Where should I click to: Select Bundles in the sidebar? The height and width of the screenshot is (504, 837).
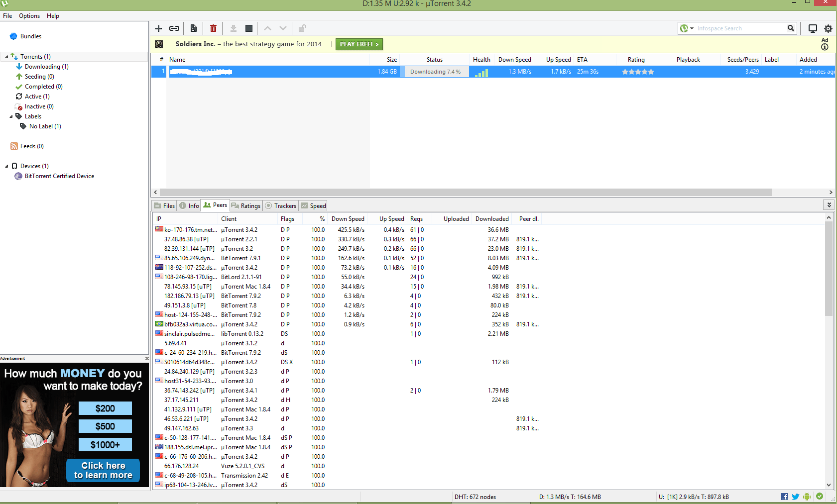coord(30,36)
